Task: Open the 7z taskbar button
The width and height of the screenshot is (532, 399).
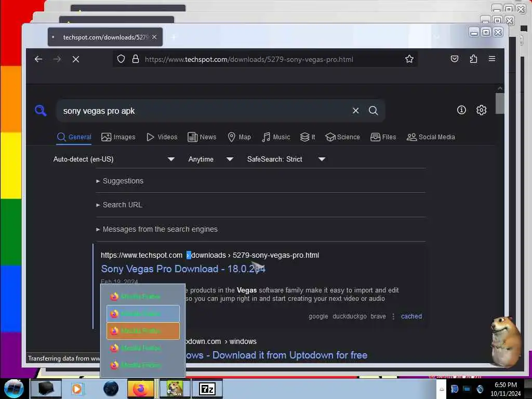Action: tap(207, 389)
